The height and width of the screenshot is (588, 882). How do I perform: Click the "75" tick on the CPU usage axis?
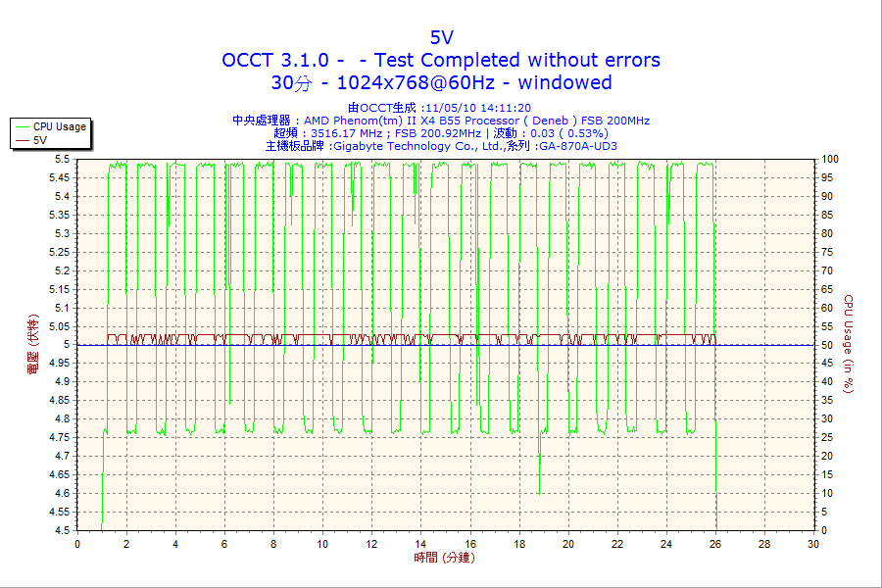click(x=827, y=252)
